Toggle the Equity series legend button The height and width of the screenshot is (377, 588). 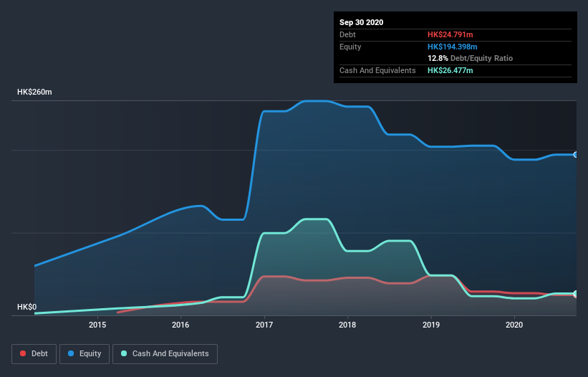click(85, 354)
